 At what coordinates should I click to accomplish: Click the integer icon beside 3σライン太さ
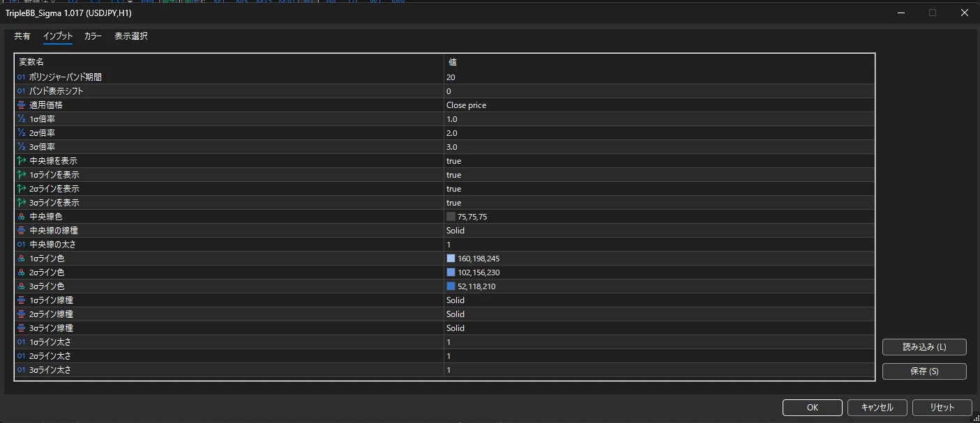point(21,370)
